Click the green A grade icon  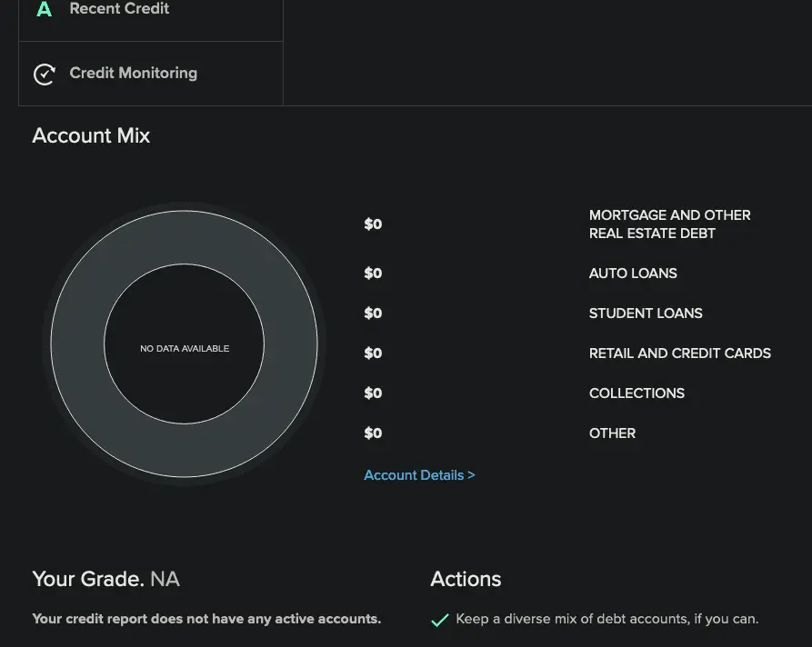(44, 10)
